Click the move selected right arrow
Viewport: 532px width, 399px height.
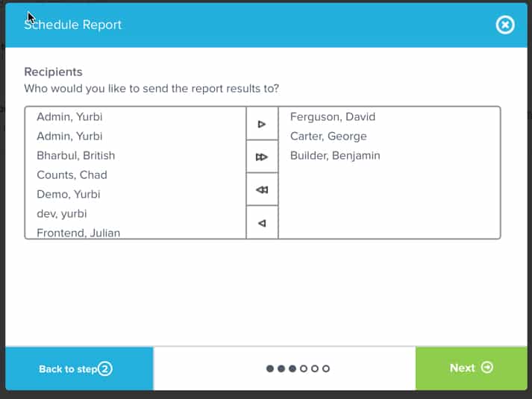point(262,124)
